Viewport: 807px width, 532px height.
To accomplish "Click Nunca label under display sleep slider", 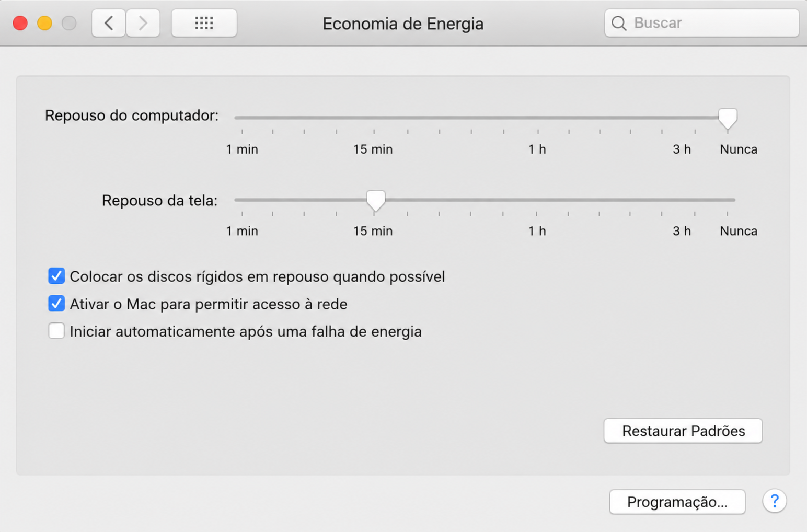I will [739, 231].
